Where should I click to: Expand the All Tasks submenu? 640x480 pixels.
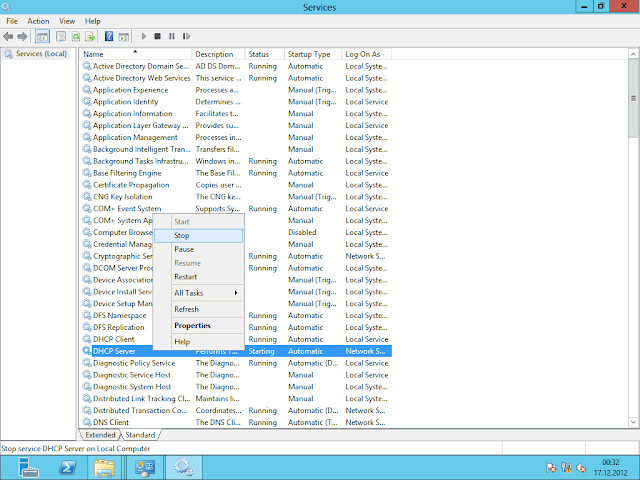click(x=204, y=293)
